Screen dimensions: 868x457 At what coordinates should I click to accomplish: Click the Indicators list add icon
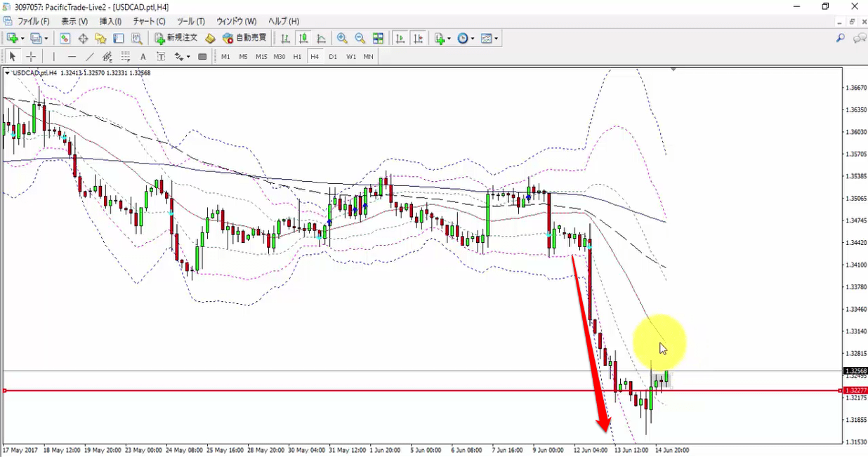click(x=440, y=39)
